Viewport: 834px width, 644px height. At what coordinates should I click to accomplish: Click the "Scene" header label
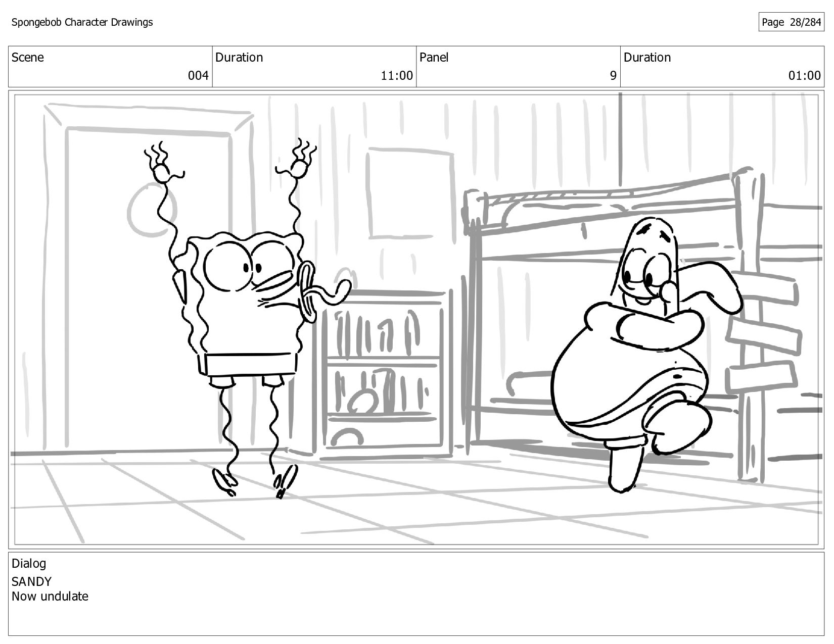pyautogui.click(x=28, y=58)
